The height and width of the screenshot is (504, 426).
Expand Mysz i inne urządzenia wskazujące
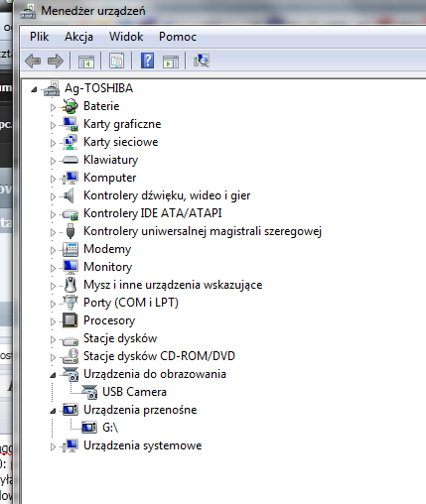[x=53, y=286]
